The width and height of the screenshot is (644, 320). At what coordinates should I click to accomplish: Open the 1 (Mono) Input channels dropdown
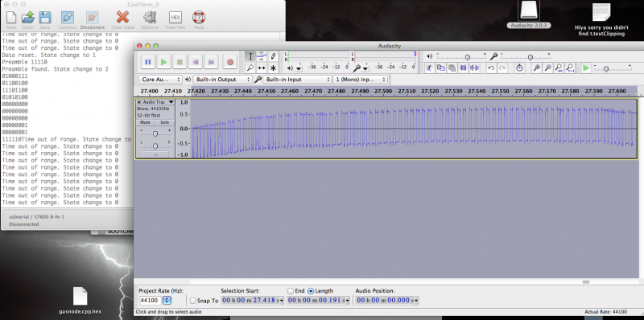coord(360,80)
